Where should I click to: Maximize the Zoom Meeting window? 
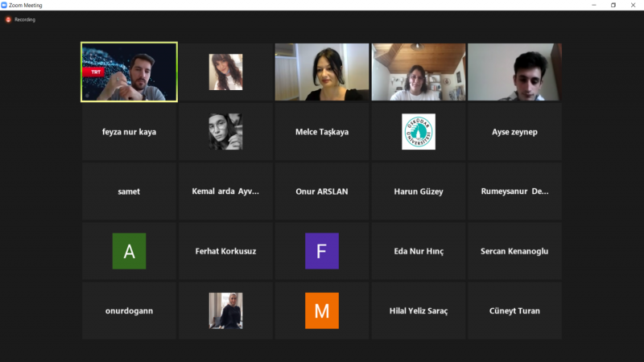[x=613, y=5]
